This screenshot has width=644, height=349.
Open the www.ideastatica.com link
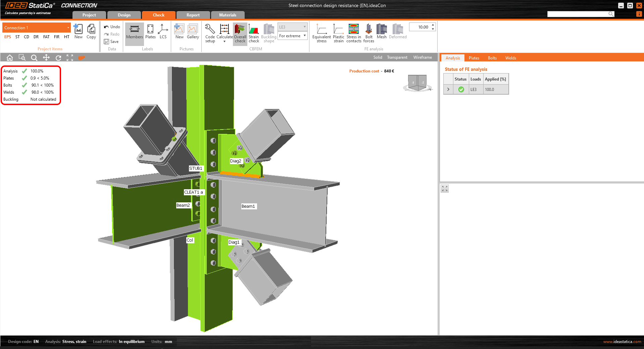click(622, 342)
